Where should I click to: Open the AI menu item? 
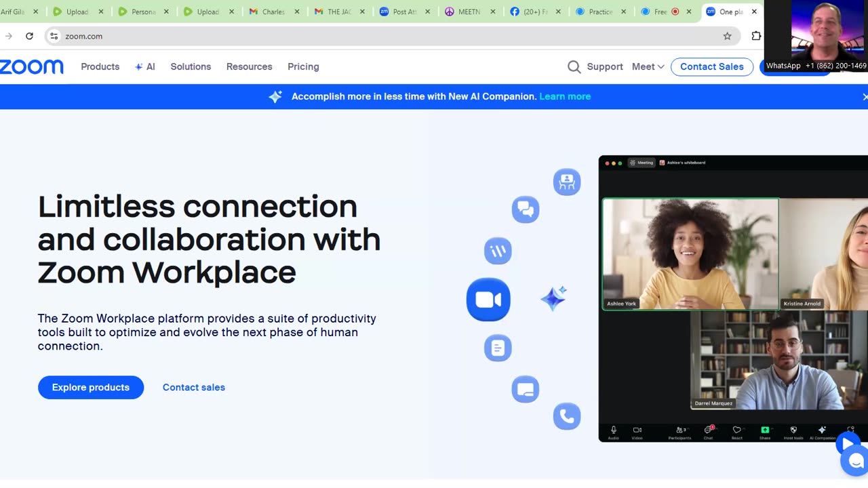[145, 66]
